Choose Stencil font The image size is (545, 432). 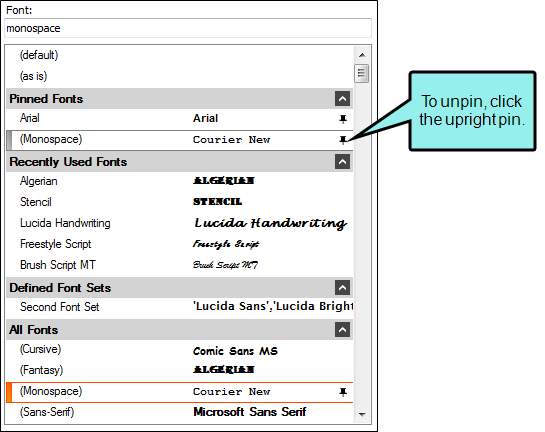tap(180, 202)
